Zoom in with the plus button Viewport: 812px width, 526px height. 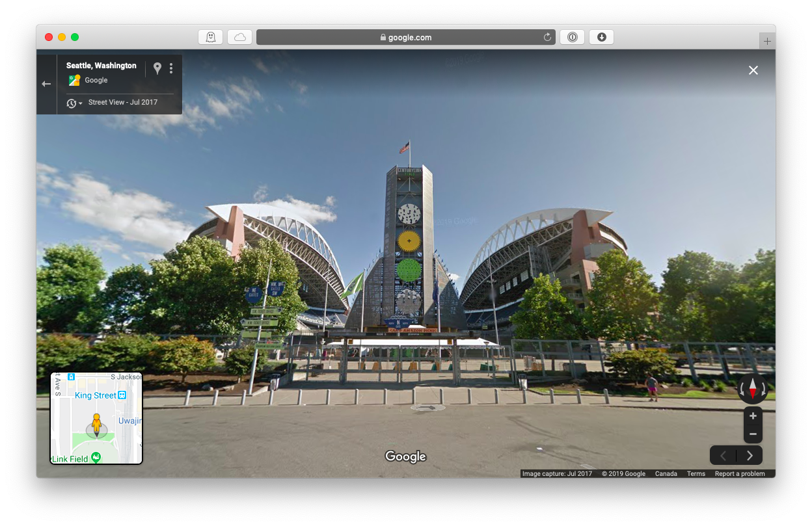[x=753, y=416]
